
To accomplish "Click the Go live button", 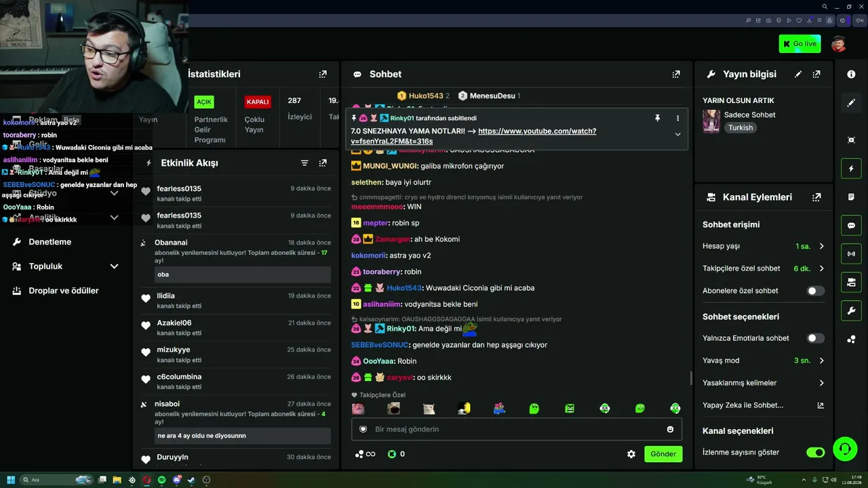I will click(800, 44).
